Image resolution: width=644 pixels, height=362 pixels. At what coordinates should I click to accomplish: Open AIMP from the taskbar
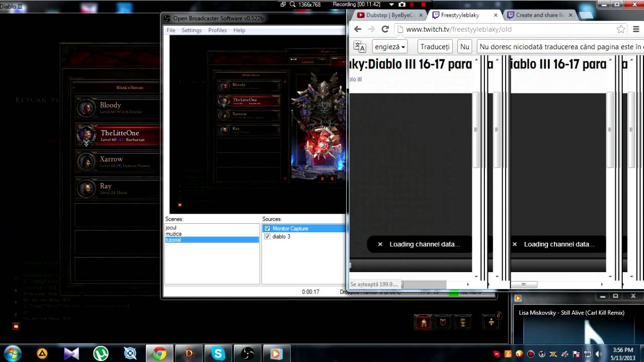(x=42, y=353)
